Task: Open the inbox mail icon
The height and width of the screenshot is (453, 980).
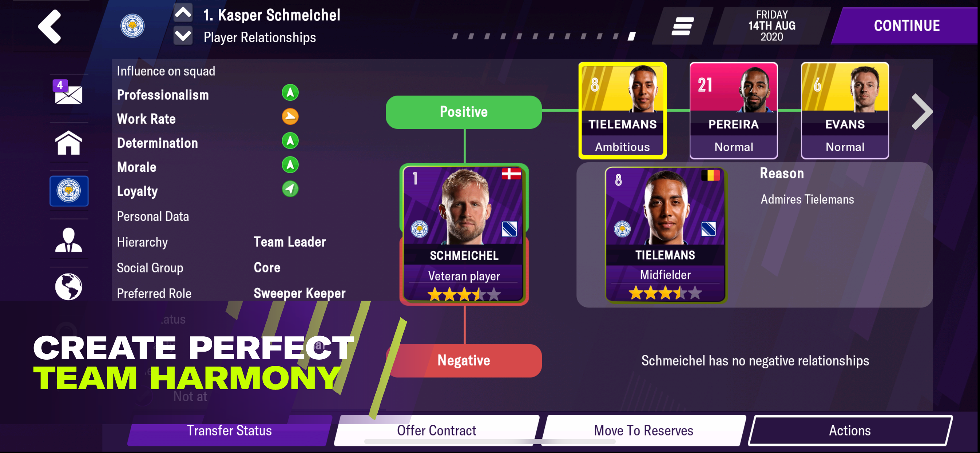Action: tap(68, 92)
